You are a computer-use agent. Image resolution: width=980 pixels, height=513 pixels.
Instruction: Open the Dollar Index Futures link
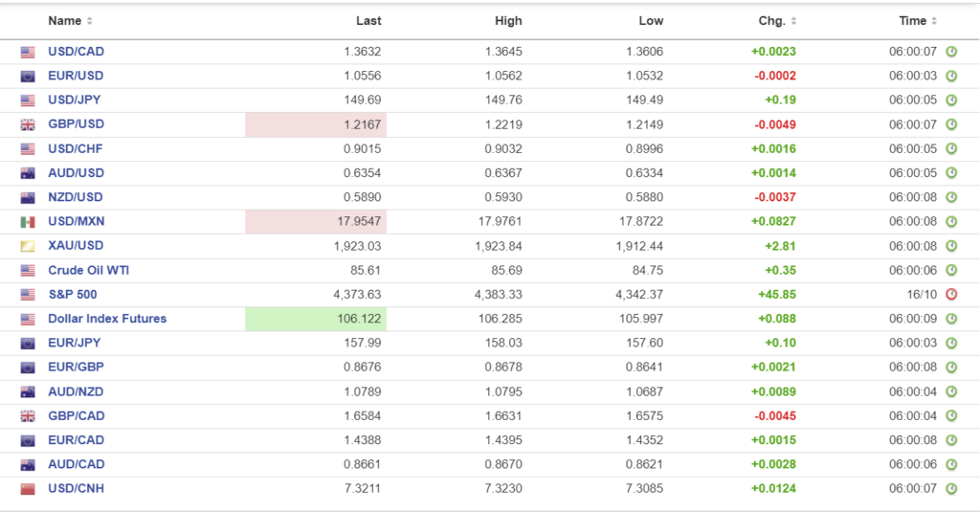click(107, 319)
